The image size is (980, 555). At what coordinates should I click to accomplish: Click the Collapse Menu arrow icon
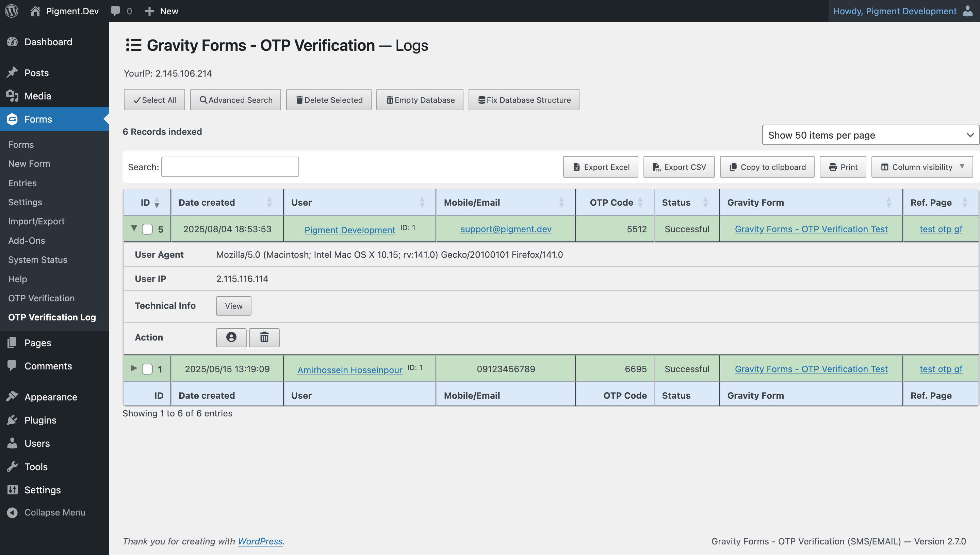tap(12, 512)
